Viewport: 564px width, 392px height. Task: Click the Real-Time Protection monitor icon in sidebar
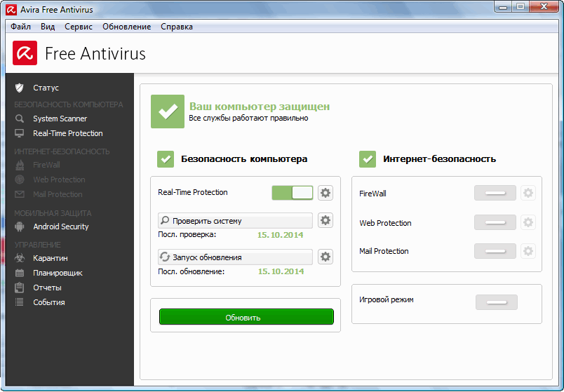click(x=20, y=133)
